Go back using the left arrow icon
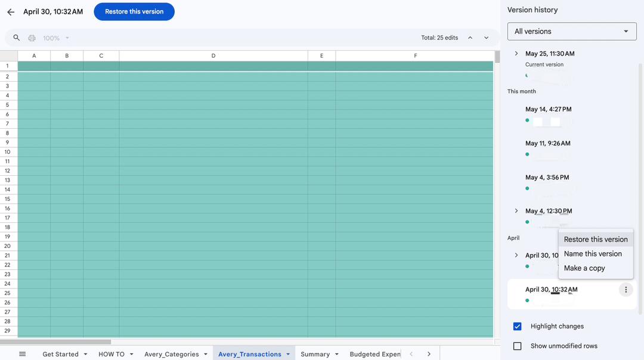 coord(11,12)
